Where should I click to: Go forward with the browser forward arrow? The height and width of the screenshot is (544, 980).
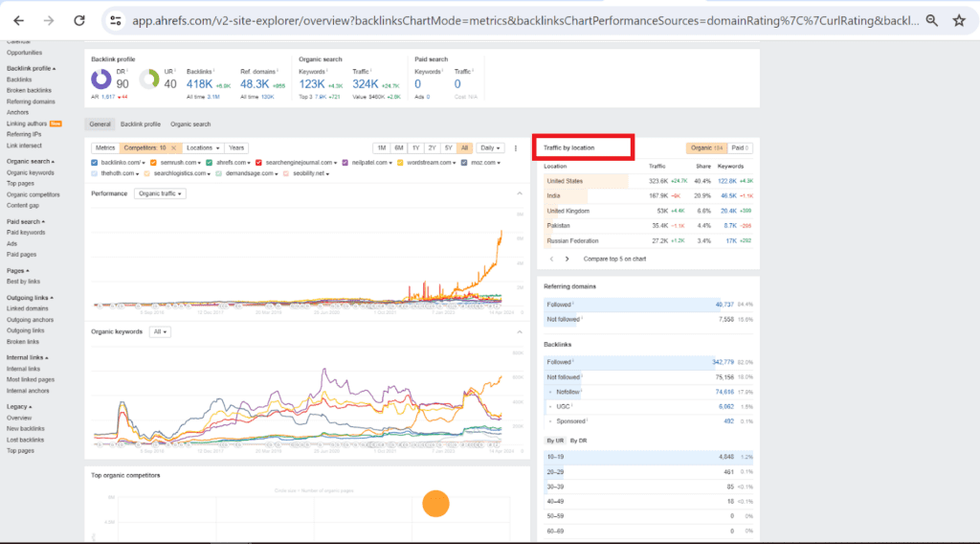(49, 21)
